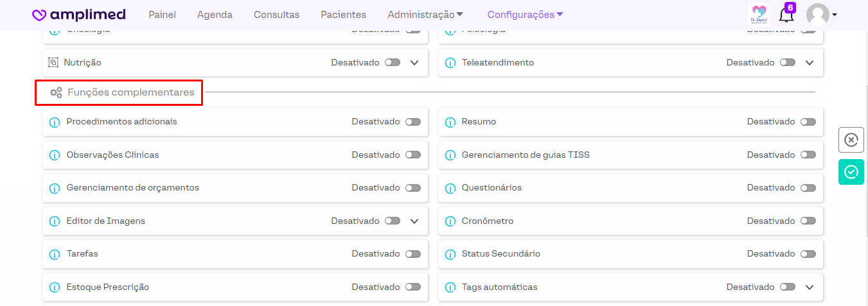Enable the Status Secundário switch
The height and width of the screenshot is (306, 868).
(808, 254)
